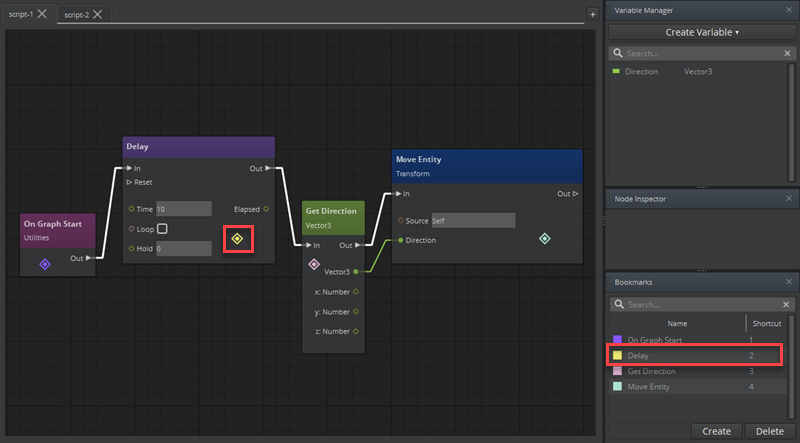
Task: Click the yellow bookmark icon on Delay node
Action: [237, 238]
